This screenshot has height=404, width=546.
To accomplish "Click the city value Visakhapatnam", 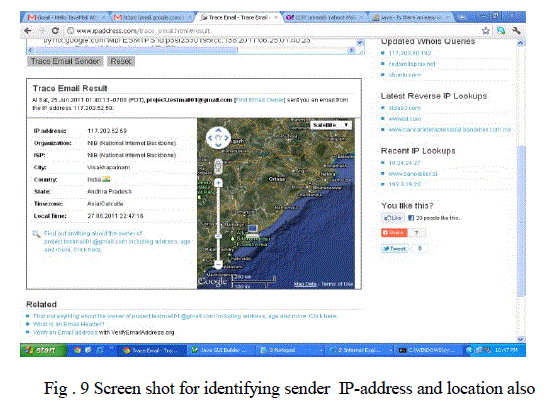I will pyautogui.click(x=108, y=168).
